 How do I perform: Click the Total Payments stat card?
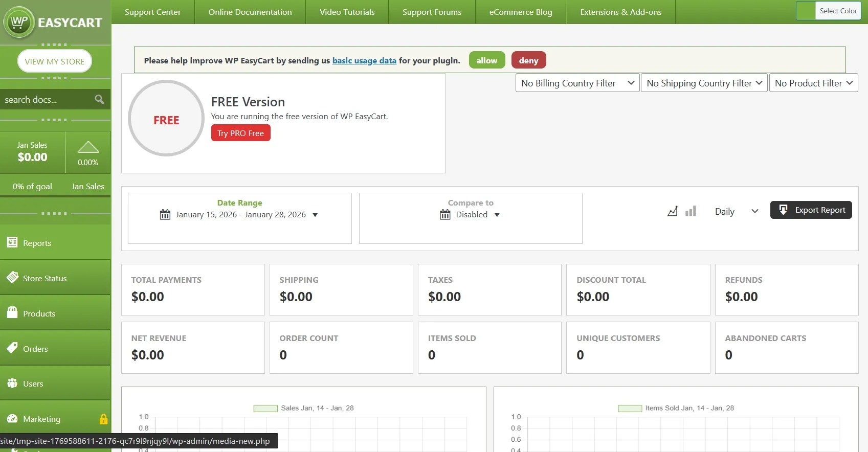193,289
